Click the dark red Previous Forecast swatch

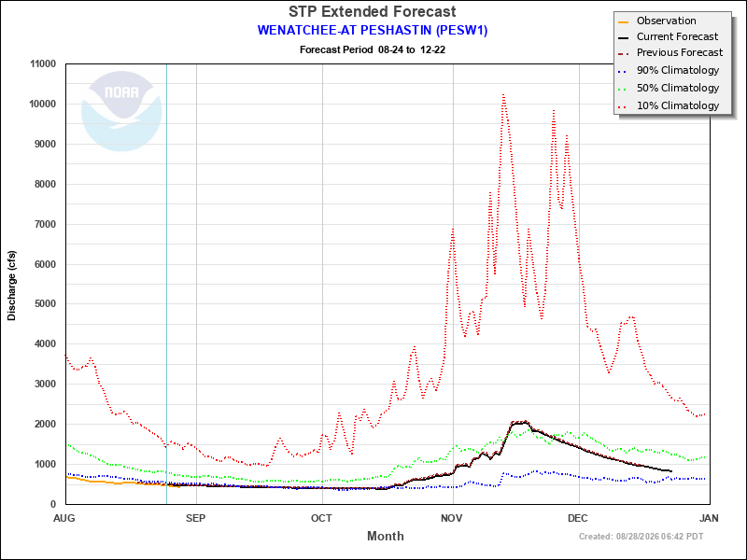[623, 54]
